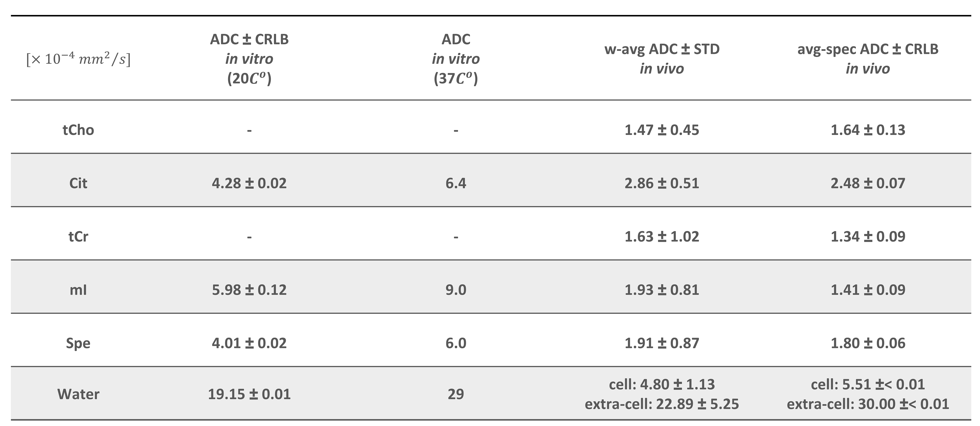Click the value 19.15 ± 0.01
This screenshot has height=426, width=980.
[x=249, y=394]
